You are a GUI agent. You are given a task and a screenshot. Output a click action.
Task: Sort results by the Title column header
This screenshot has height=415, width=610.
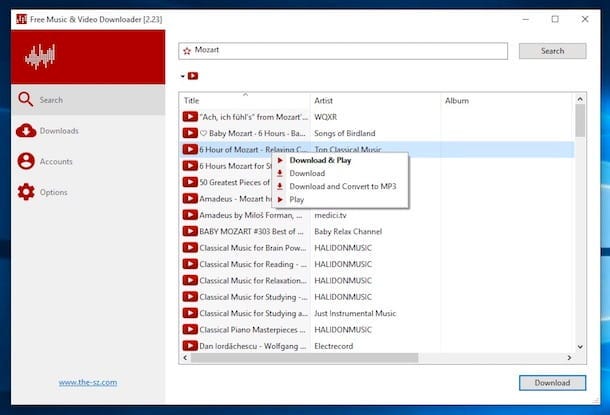coord(191,101)
